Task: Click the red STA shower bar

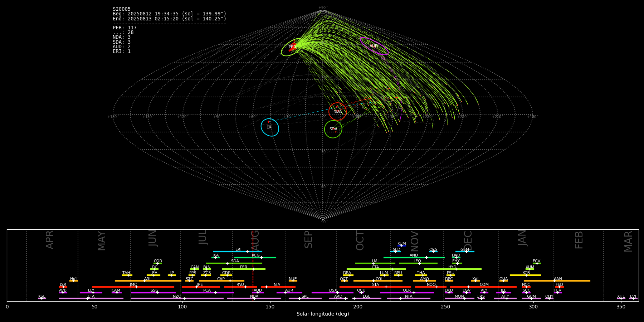Action: point(375,287)
